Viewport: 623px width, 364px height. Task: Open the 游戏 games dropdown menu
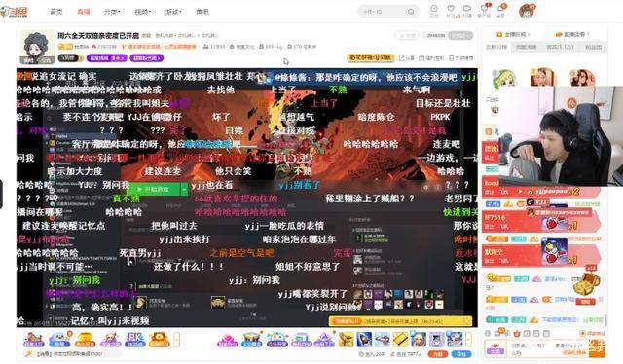[x=173, y=12]
